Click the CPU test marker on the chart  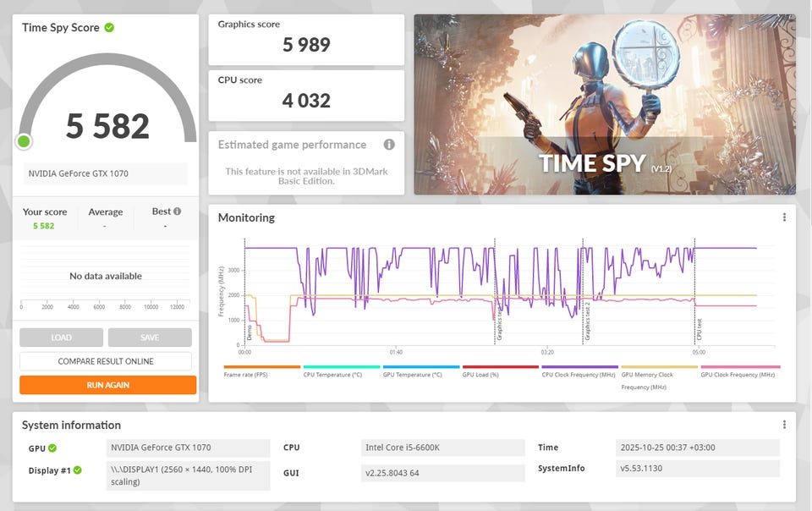700,329
